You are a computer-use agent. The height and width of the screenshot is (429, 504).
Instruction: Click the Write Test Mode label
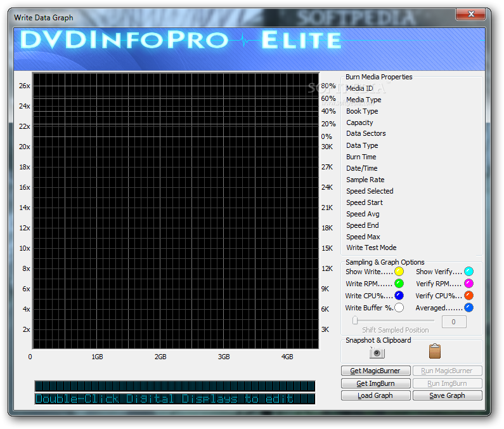[x=372, y=247]
